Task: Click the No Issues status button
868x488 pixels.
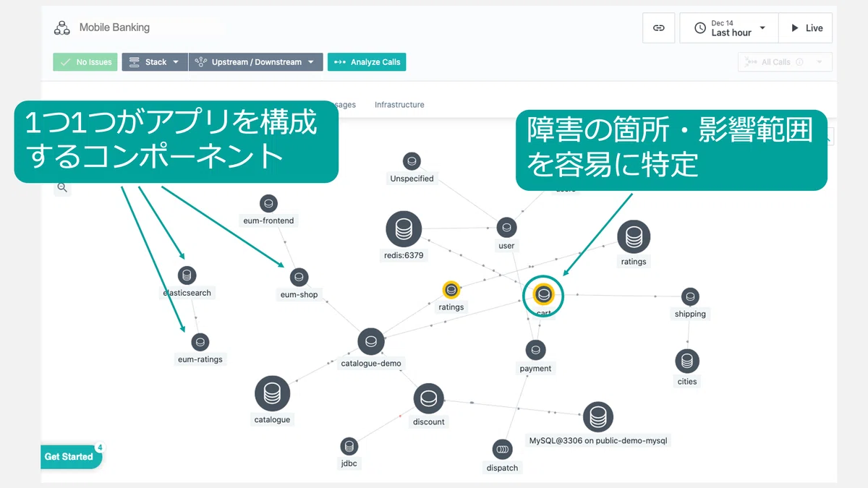Action: 85,62
